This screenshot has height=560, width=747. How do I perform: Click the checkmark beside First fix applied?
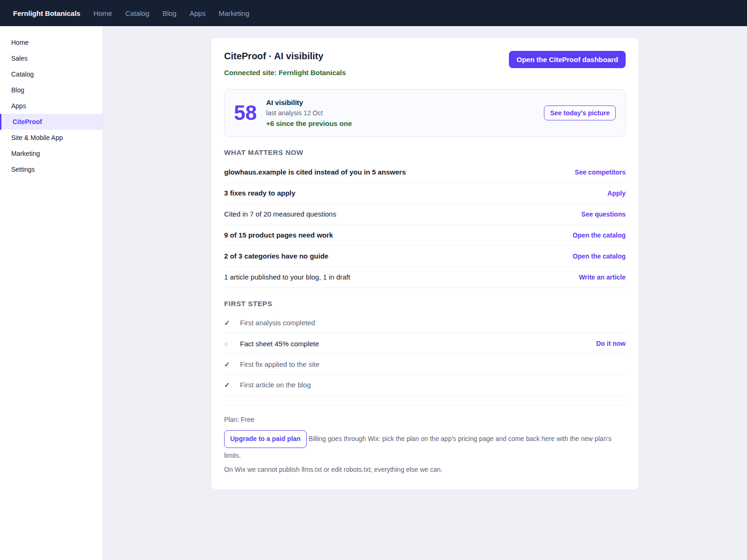click(227, 364)
